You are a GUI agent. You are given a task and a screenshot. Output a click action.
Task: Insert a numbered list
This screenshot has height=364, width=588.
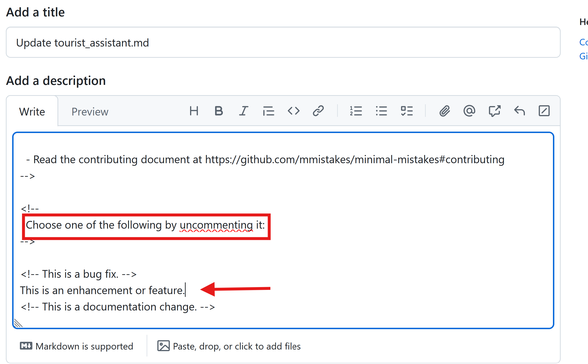pyautogui.click(x=356, y=111)
